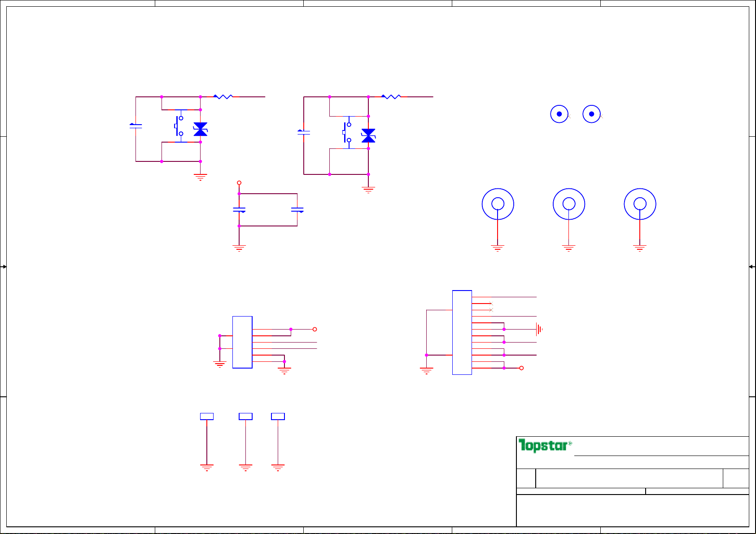Click the ground left of the tall connector
This screenshot has width=756, height=534.
(427, 371)
